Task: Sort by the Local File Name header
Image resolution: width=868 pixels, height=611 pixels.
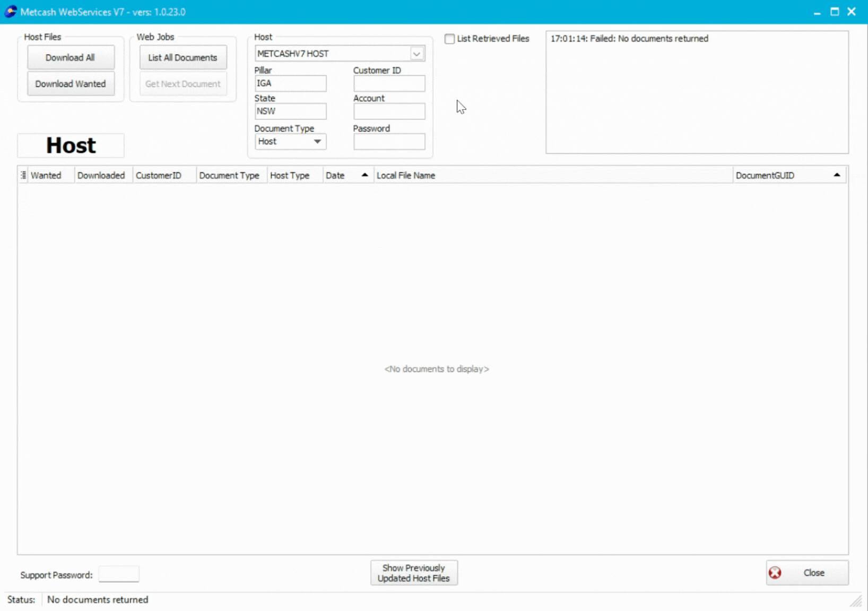Action: click(406, 176)
